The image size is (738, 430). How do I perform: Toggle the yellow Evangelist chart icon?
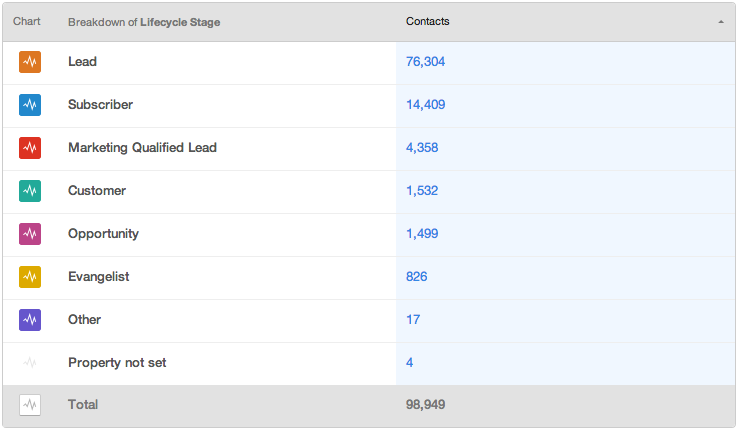click(x=30, y=277)
